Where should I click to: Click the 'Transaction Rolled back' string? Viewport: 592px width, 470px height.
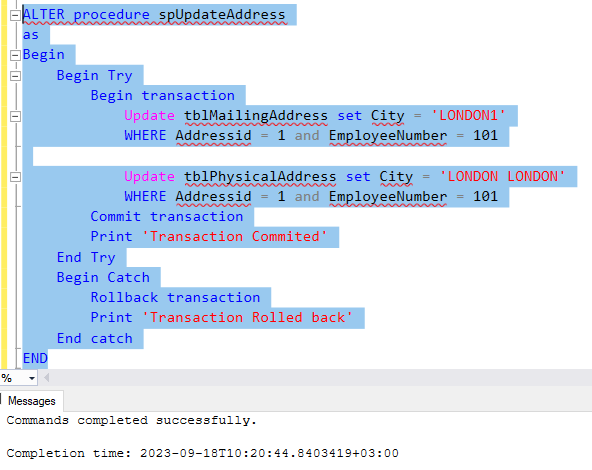[x=247, y=317]
